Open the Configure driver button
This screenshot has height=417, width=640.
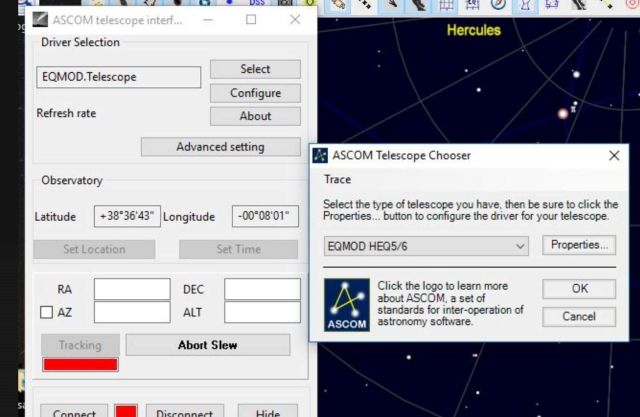[x=255, y=93]
